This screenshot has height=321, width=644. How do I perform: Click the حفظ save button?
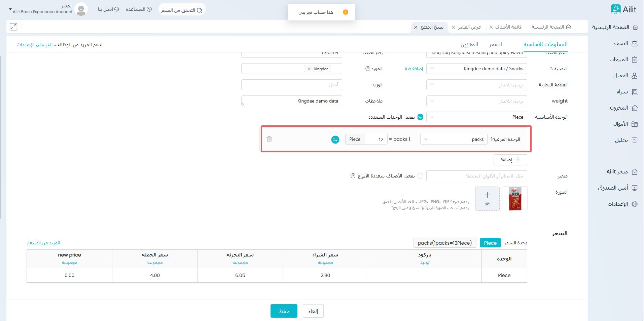point(284,311)
